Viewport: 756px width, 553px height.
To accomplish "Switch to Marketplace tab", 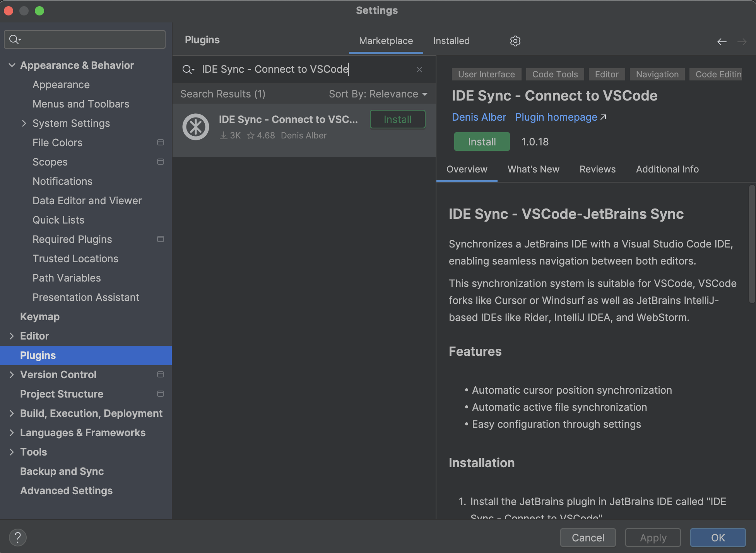I will 386,41.
